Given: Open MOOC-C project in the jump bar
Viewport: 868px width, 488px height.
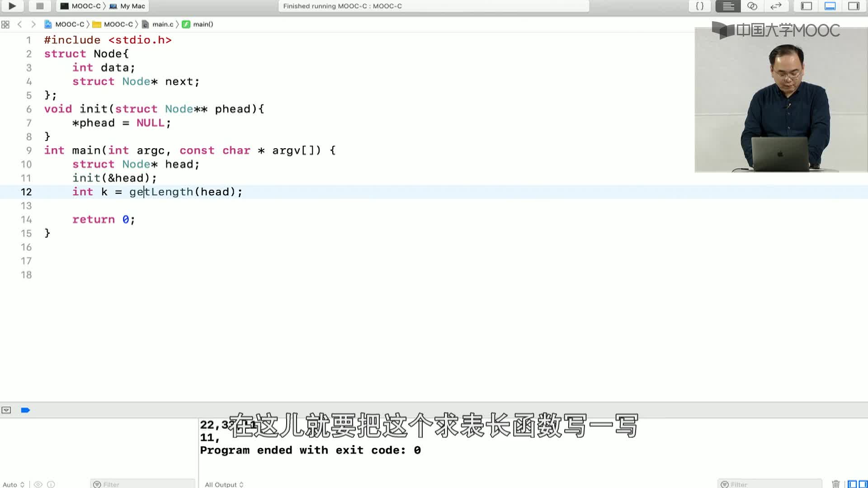Looking at the screenshot, I should 64,24.
